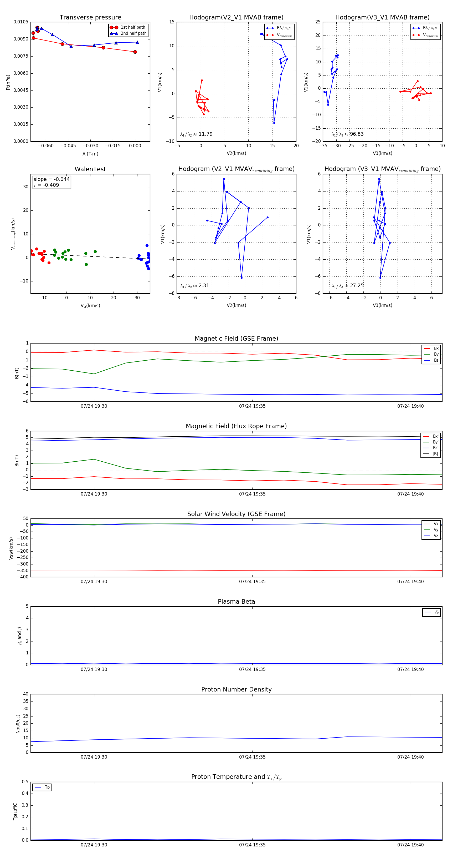Click 'Magnetic Field (GSE Frame)' title
This screenshot has width=473, height=868.
[x=236, y=339]
